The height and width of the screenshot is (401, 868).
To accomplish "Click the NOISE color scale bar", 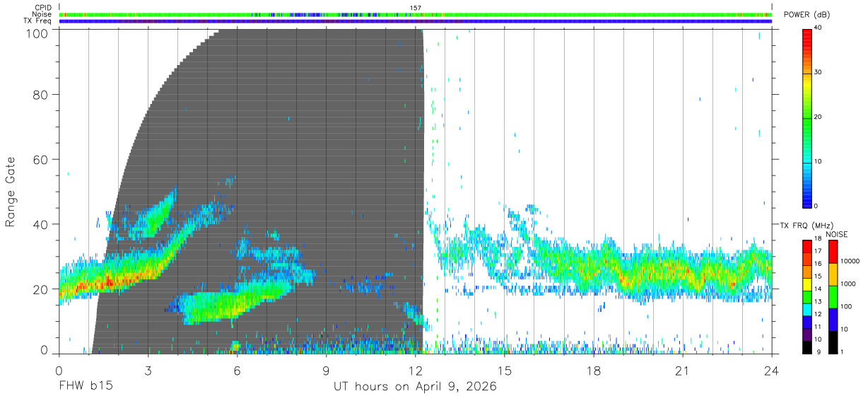I will (x=832, y=296).
